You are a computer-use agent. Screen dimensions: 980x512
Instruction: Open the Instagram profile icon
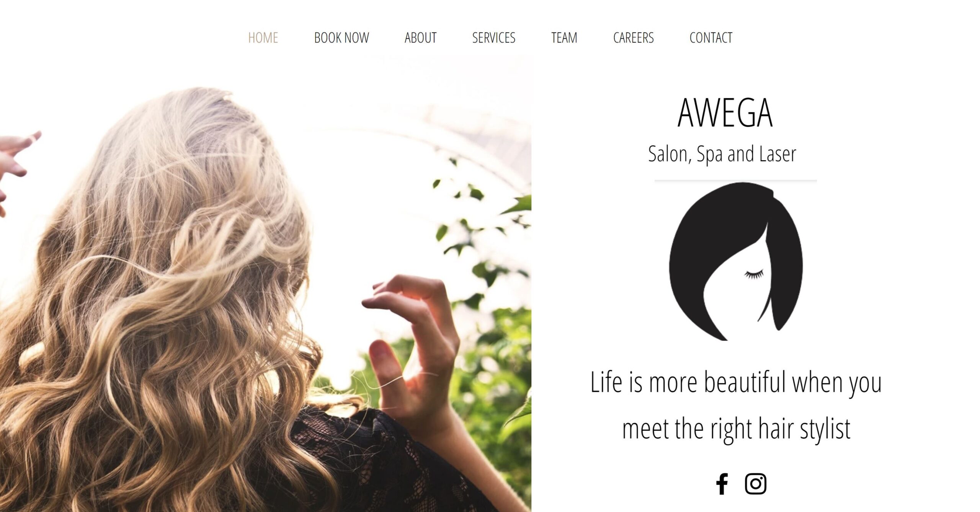click(x=755, y=484)
